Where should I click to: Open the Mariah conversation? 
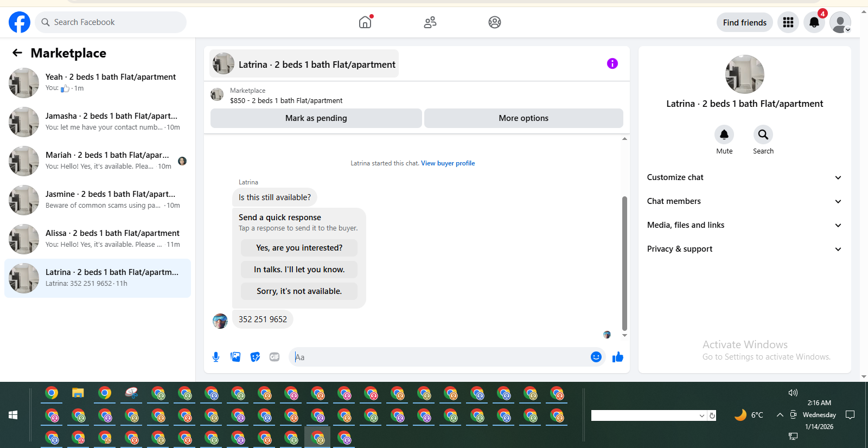[98, 161]
